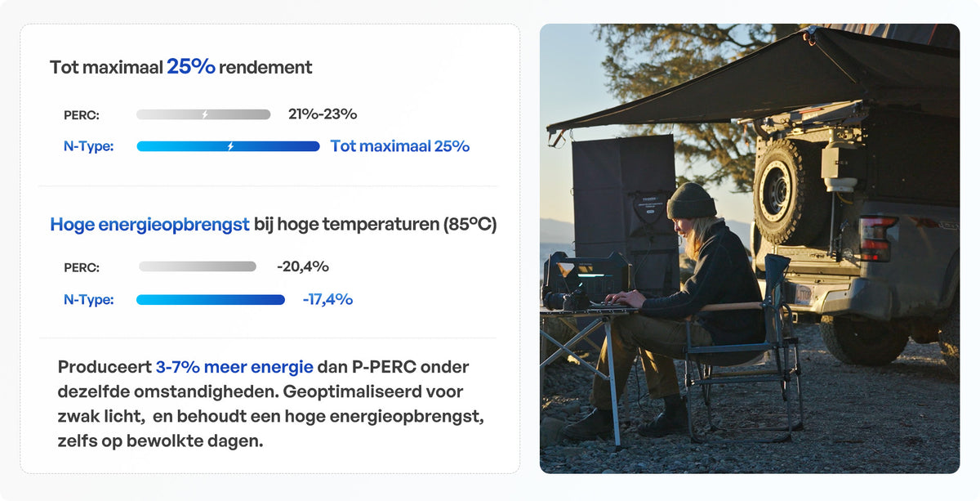The height and width of the screenshot is (501, 980).
Task: Click the gray PERC efficiency bar
Action: pos(203,114)
